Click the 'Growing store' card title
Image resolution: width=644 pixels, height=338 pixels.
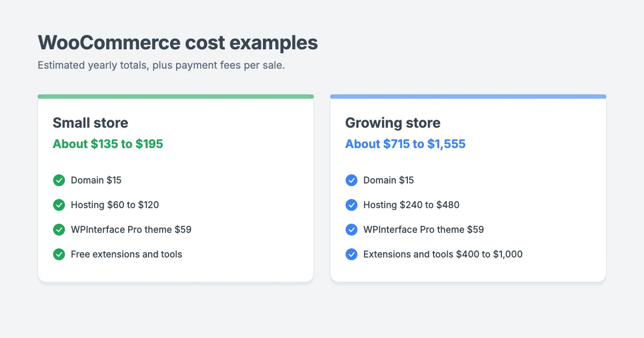pos(393,123)
